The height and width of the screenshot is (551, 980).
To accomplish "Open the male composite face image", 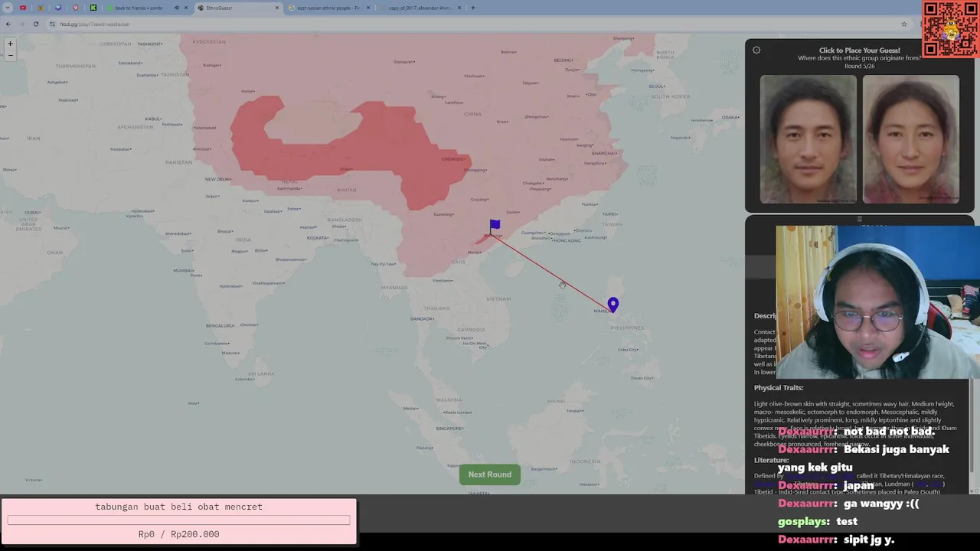I will (x=808, y=139).
